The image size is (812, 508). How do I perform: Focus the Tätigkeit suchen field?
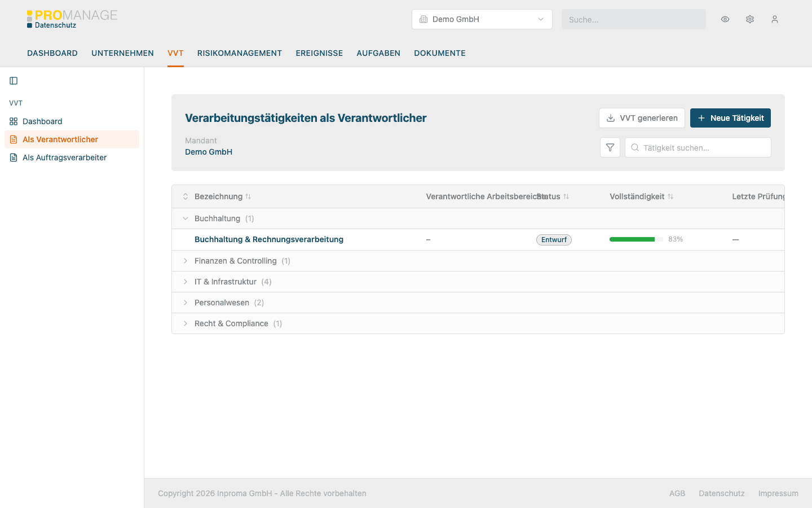[x=698, y=147]
